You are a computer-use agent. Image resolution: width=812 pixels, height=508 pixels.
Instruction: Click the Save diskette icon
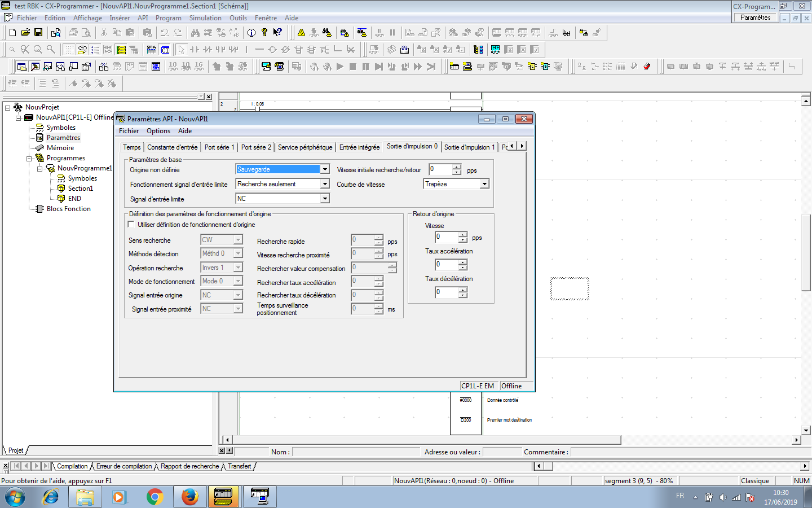38,33
